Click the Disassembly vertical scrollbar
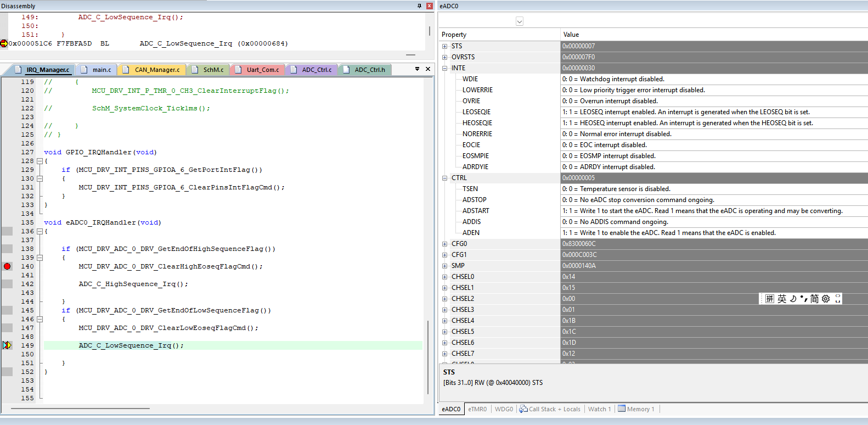 pos(429,31)
